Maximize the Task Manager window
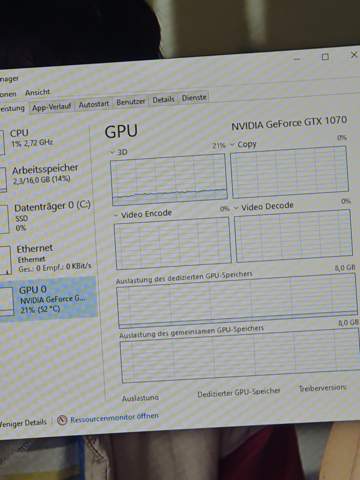 point(325,57)
